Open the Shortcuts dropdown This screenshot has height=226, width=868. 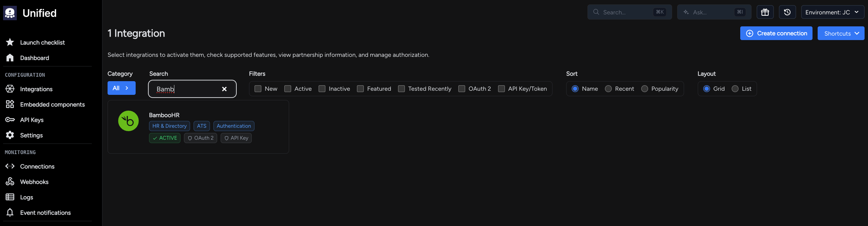[x=841, y=33]
